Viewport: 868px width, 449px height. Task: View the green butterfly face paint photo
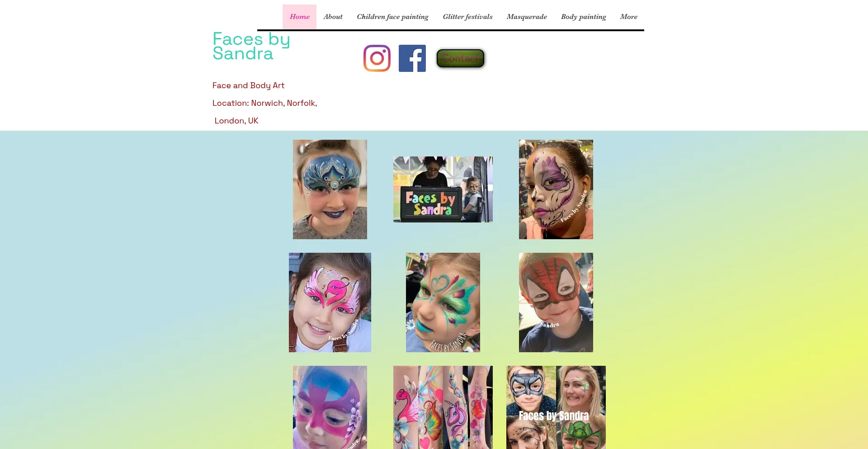pyautogui.click(x=443, y=302)
